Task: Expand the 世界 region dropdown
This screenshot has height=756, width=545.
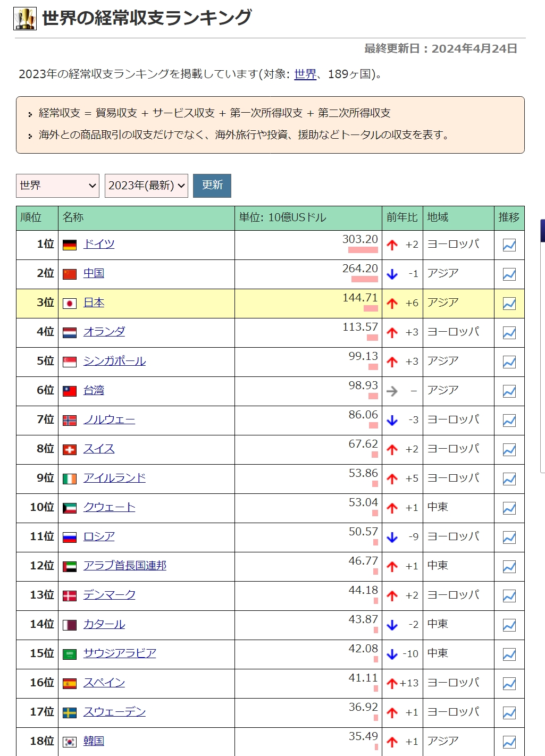Action: click(57, 186)
